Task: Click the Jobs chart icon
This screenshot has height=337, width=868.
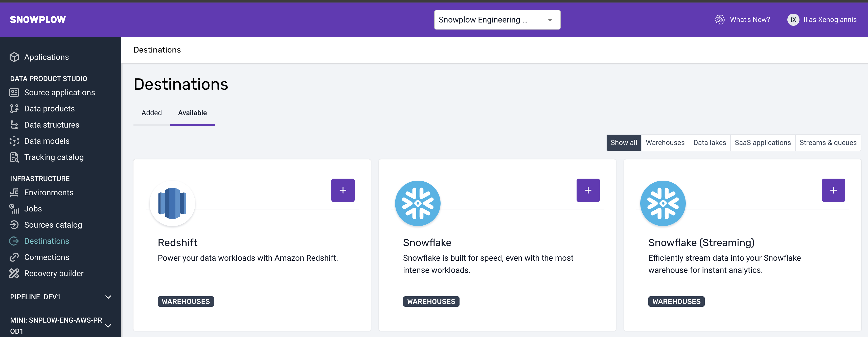Action: tap(14, 209)
